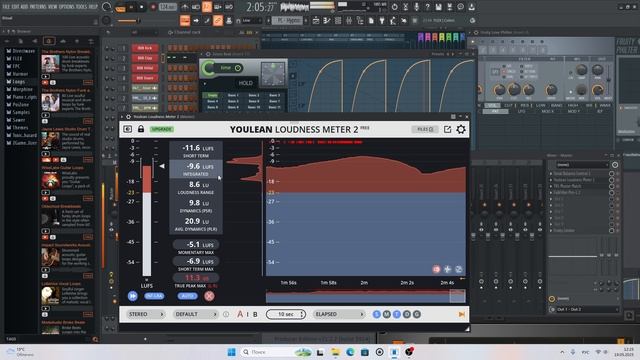Click the channel rack toolbar icon

[338, 20]
